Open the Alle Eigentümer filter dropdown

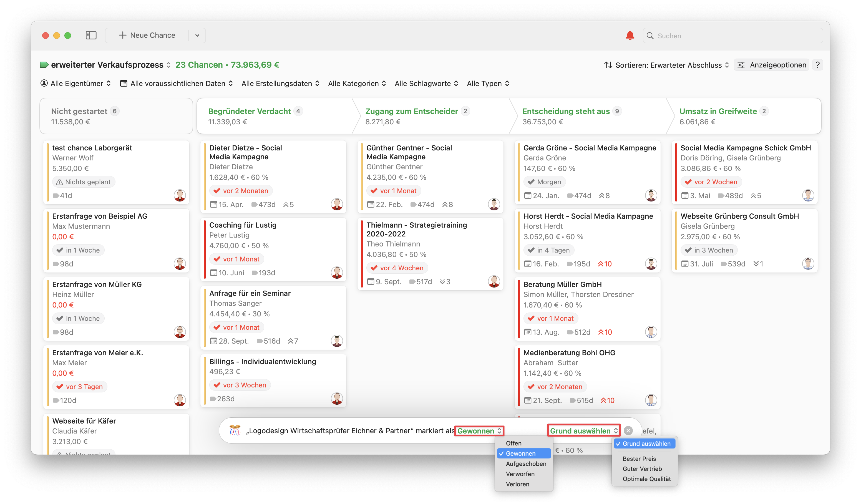pos(76,83)
